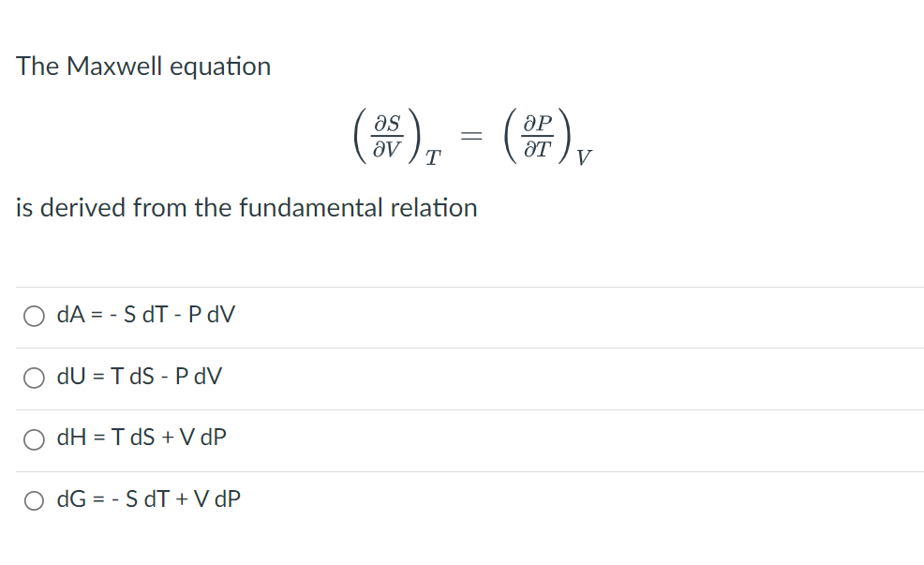Choose the answer text dA = - S dT - P dV
924x565 pixels.
click(x=146, y=315)
